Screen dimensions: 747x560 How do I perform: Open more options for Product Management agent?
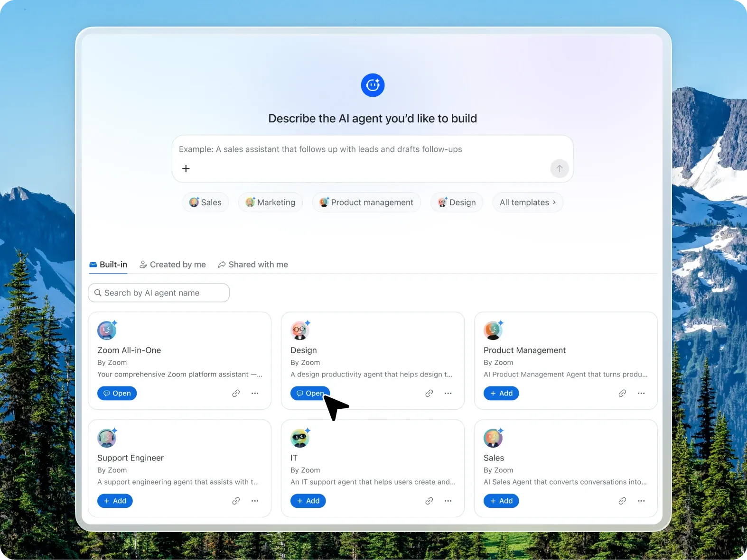click(x=641, y=393)
